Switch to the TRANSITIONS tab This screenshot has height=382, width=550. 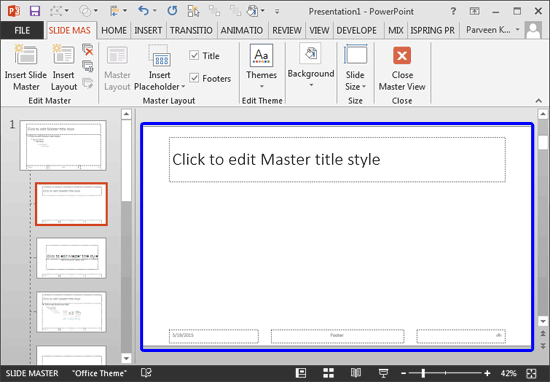(x=191, y=31)
